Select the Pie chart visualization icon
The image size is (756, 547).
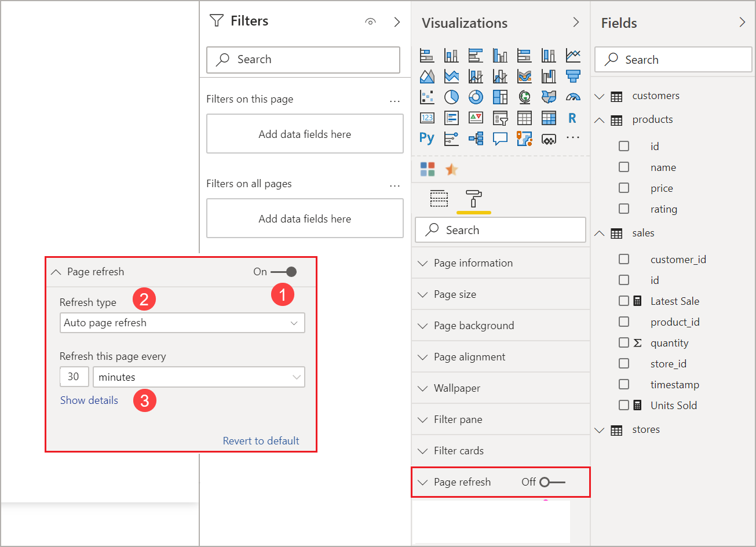[451, 97]
